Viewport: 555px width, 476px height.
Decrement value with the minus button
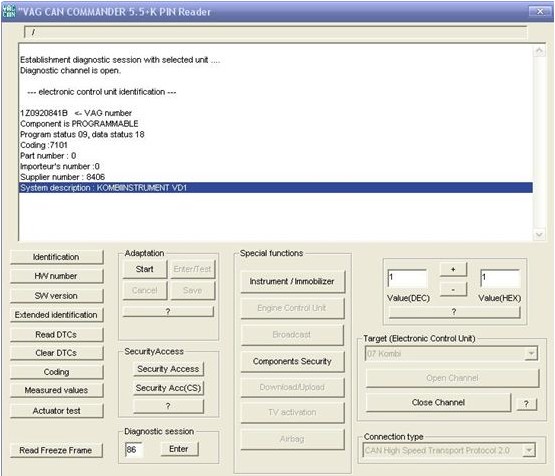click(x=453, y=290)
